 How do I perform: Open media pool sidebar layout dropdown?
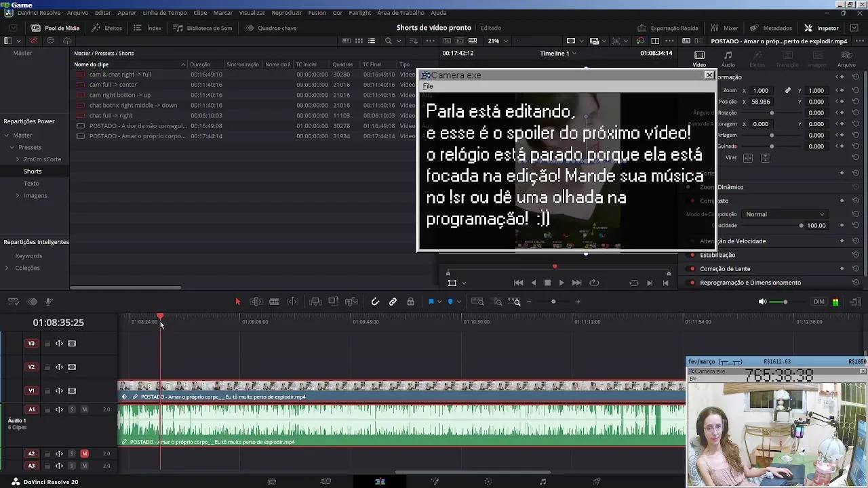20,41
